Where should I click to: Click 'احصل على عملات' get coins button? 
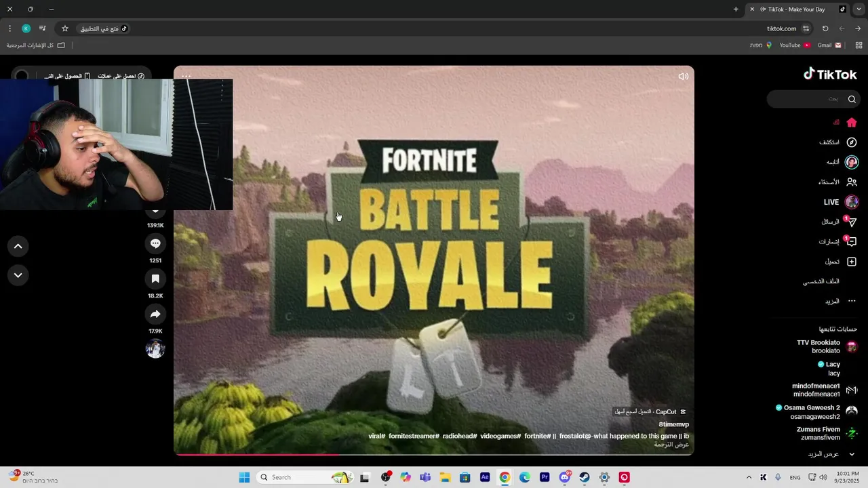tap(121, 76)
